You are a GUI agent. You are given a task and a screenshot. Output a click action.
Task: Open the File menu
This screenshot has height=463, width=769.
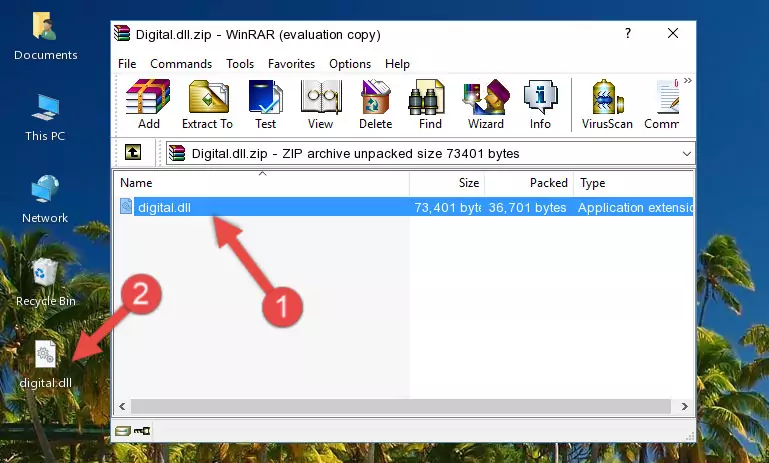tap(127, 64)
